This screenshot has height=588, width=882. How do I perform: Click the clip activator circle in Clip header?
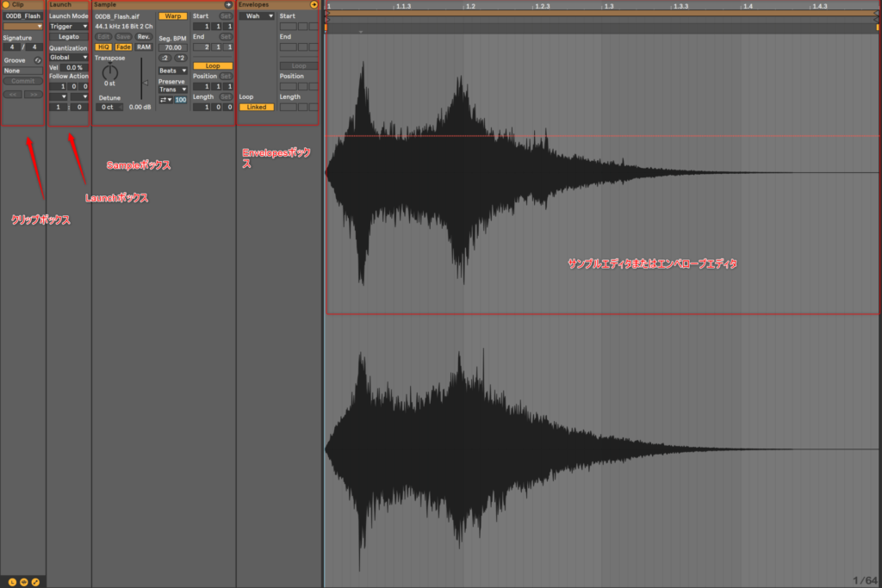point(7,5)
